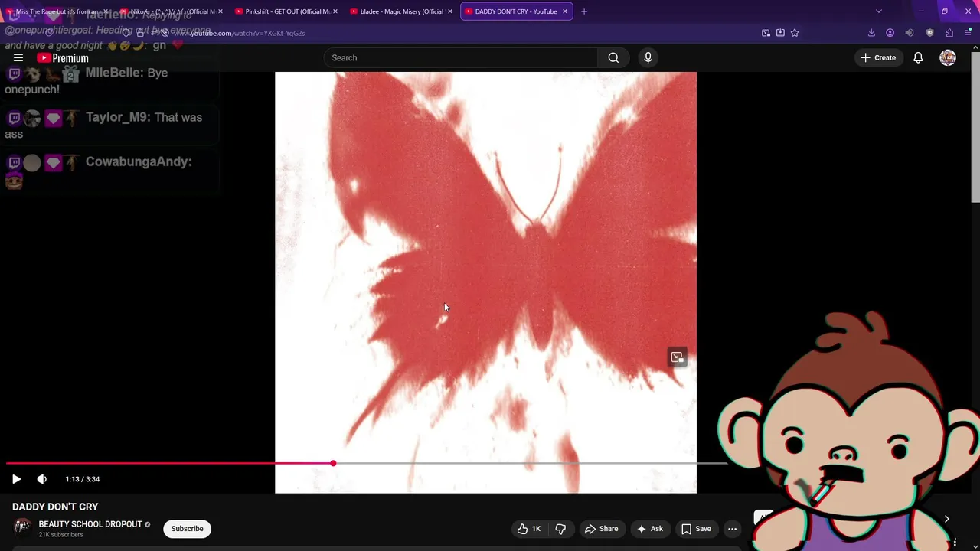Go to YouTube Premium home logo
The height and width of the screenshot is (551, 980).
coord(63,58)
